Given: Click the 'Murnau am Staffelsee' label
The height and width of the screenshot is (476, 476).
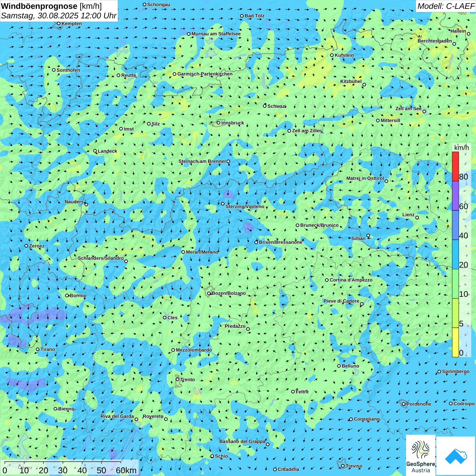Looking at the screenshot, I should tap(216, 34).
